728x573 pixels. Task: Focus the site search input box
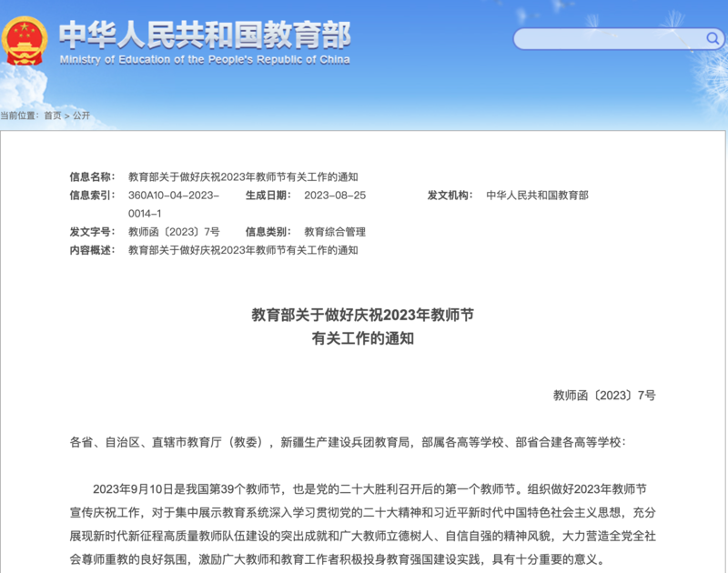[608, 39]
